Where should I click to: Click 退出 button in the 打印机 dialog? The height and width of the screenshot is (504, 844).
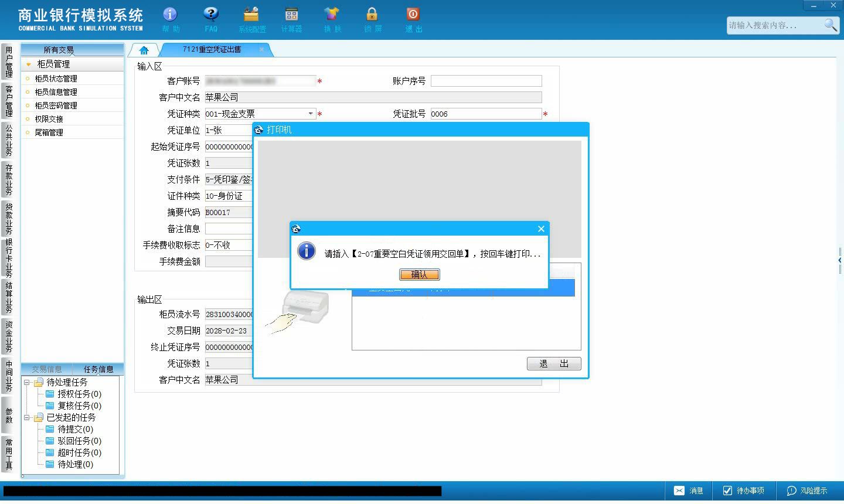554,363
